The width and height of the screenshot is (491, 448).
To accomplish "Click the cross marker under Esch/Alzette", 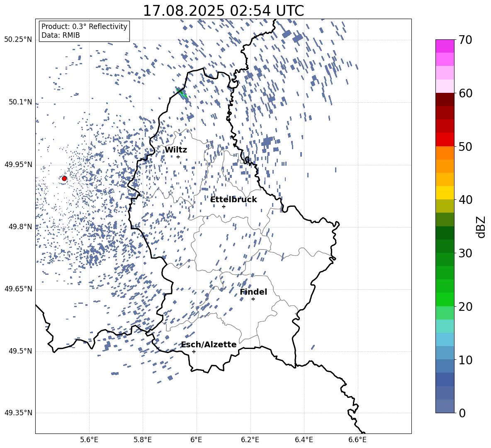I will 194,351.
